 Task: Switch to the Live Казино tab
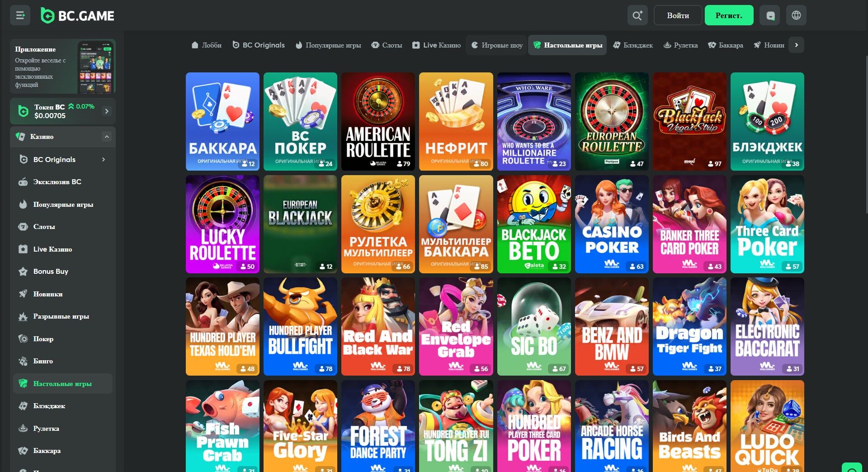pos(436,45)
